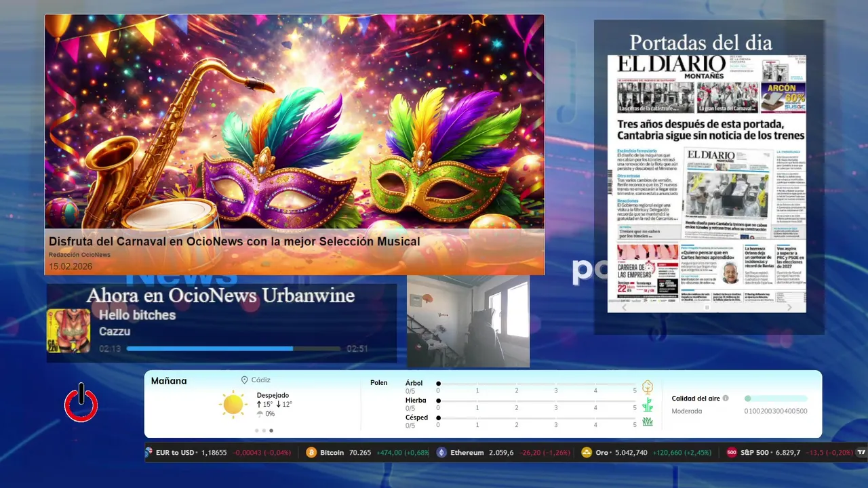
Task: Click the Polen section label
Action: pos(379,383)
